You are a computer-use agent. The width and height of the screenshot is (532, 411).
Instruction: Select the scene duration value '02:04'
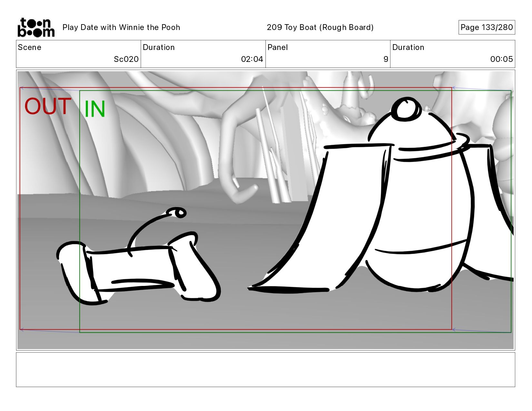252,59
